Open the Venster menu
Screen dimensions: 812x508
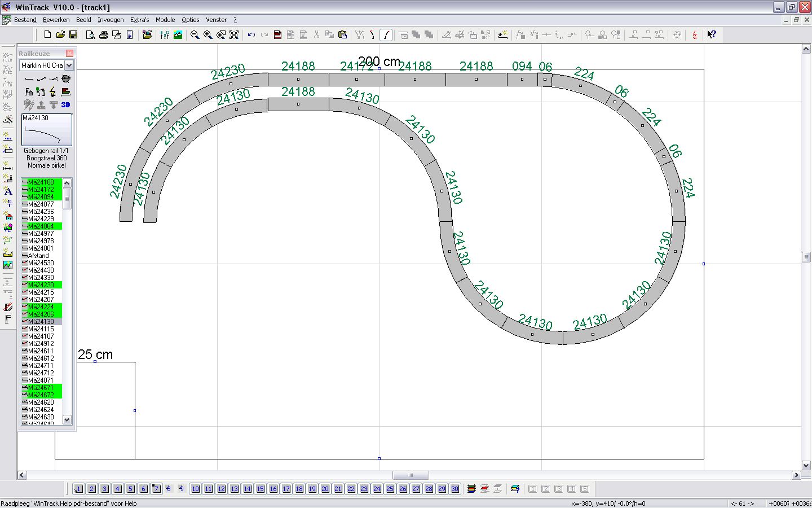[x=216, y=20]
